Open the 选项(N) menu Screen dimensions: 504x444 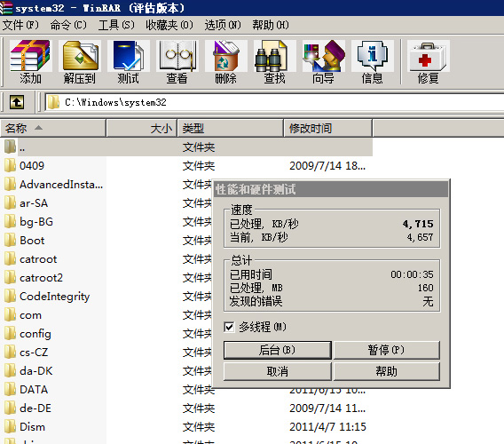(x=223, y=25)
